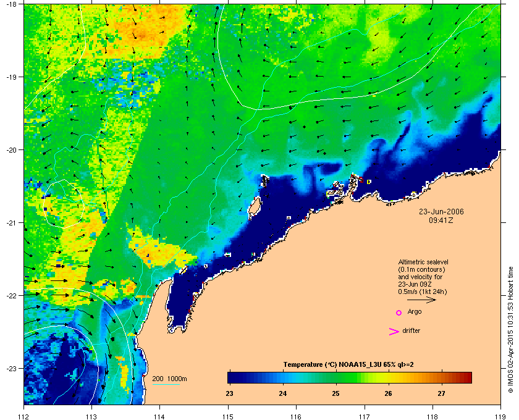This screenshot has width=519, height=420.
Task: Click the 0.5m/s velocity scale arrow
Action: coord(421,300)
